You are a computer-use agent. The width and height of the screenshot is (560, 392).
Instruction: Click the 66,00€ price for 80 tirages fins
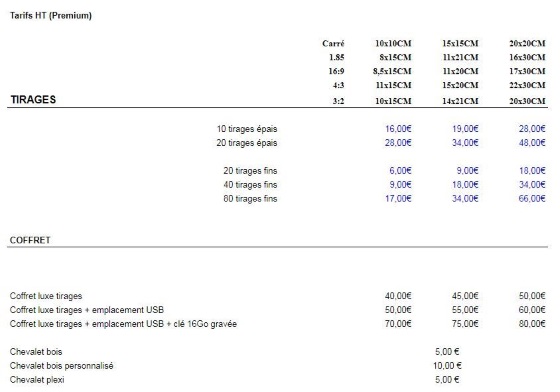[532, 198]
